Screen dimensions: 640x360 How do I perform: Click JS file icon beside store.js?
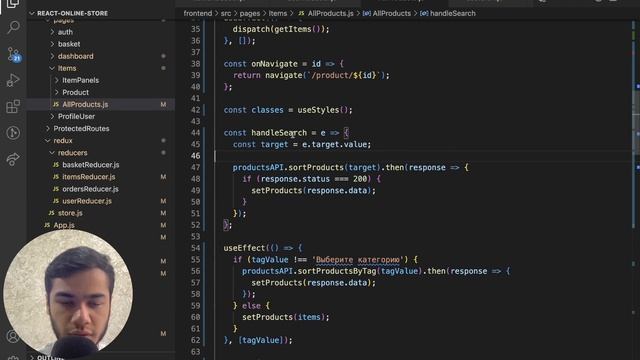pyautogui.click(x=51, y=213)
